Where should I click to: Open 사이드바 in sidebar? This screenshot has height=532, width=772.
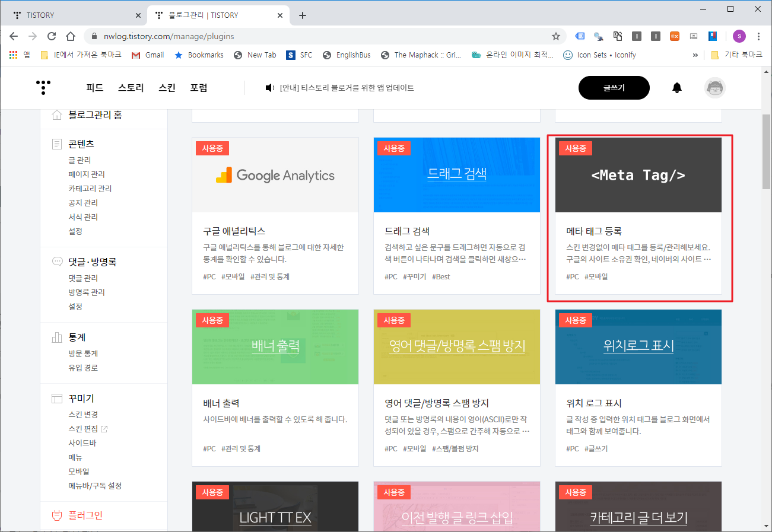click(x=82, y=443)
